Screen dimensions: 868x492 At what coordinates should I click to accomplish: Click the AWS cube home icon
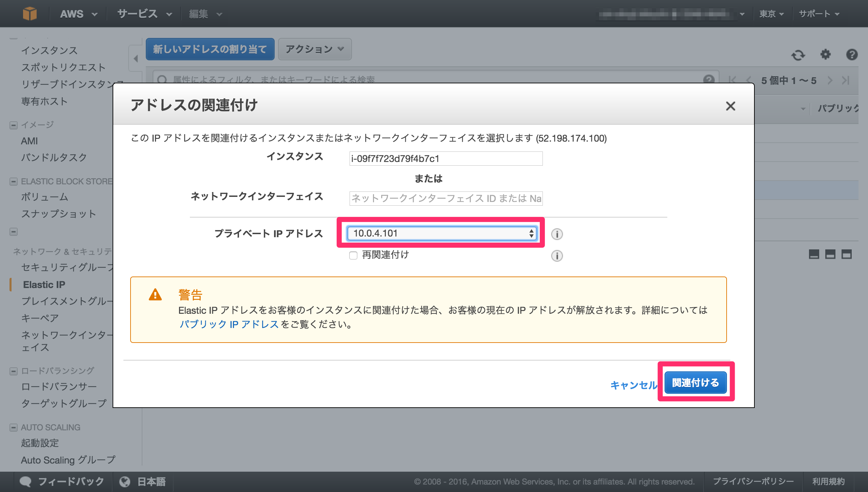coord(30,14)
